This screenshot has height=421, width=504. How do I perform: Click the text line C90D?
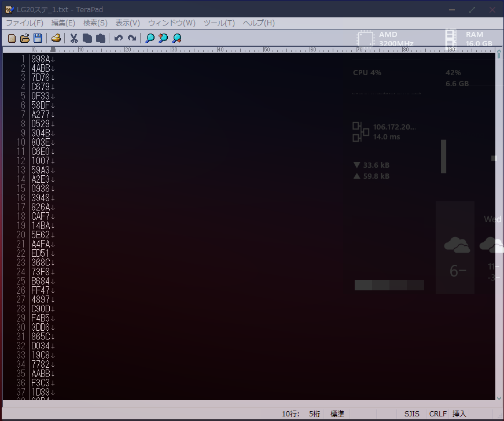(41, 309)
